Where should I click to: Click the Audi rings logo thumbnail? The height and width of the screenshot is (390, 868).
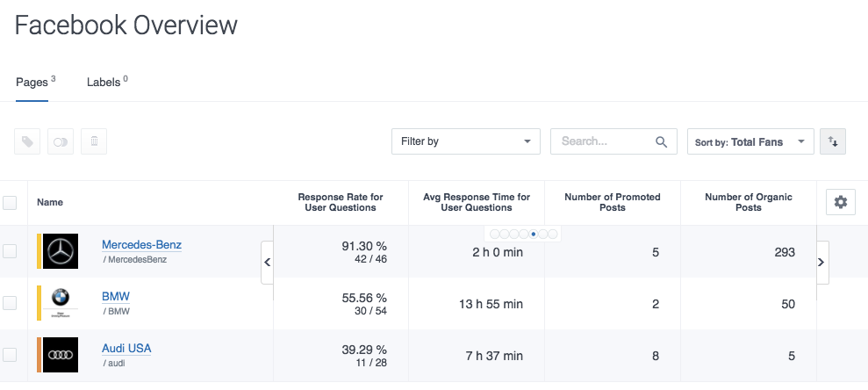[x=61, y=355]
